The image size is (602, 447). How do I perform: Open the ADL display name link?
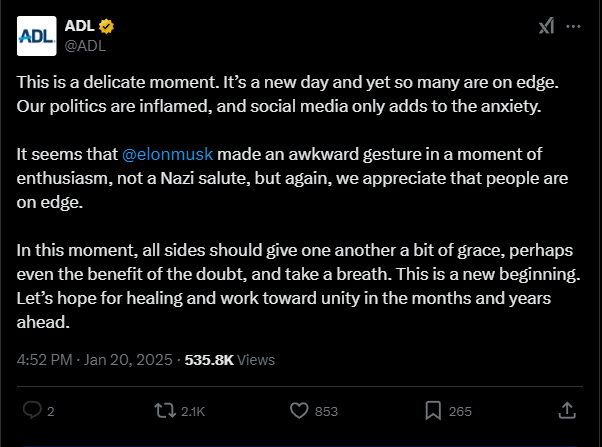coord(78,26)
